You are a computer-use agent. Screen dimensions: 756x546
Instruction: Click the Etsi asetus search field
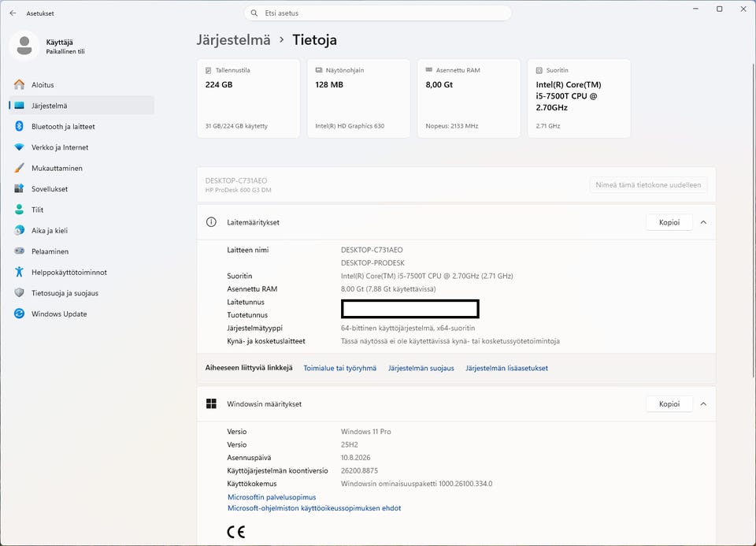pos(378,13)
